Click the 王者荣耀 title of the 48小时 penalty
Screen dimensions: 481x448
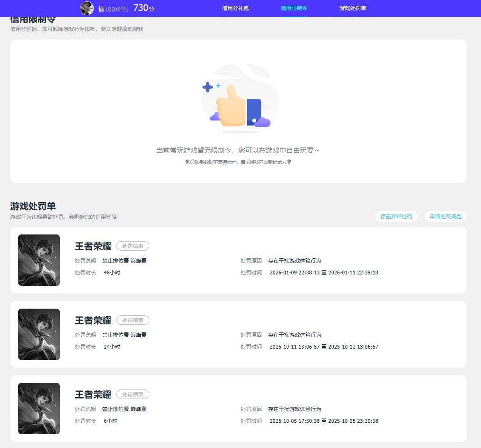(x=93, y=246)
